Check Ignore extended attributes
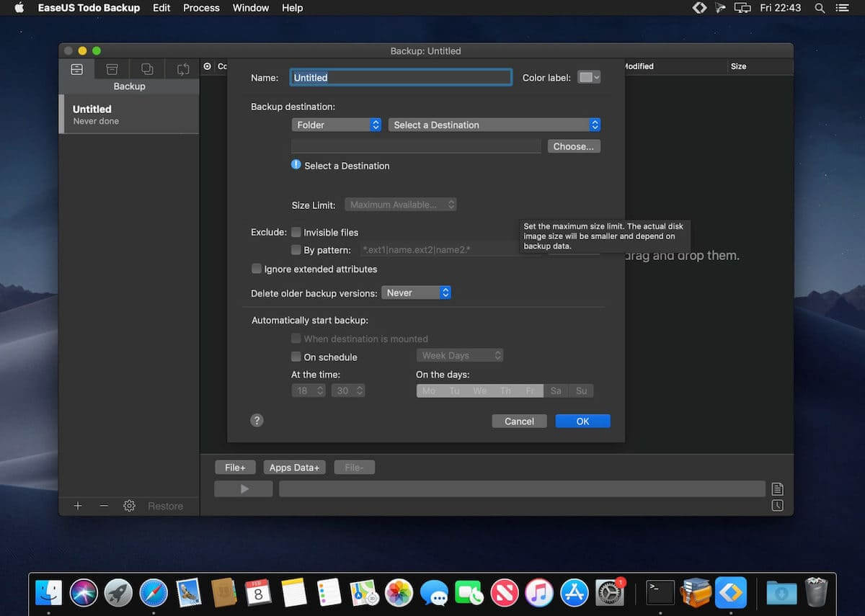Image resolution: width=865 pixels, height=616 pixels. [257, 269]
